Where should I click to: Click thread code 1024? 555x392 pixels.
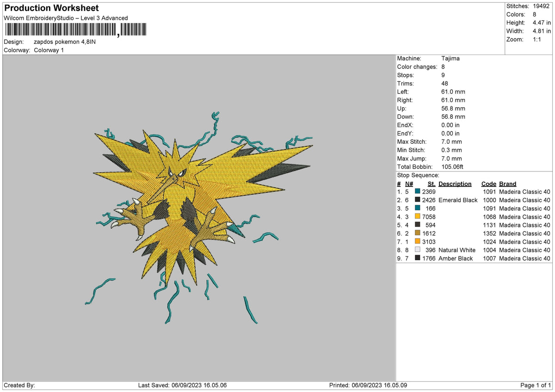(489, 242)
